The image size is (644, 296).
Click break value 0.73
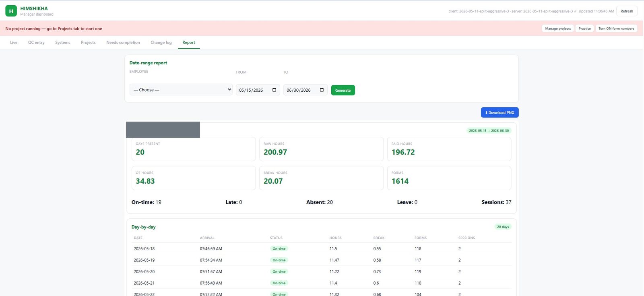(377, 271)
